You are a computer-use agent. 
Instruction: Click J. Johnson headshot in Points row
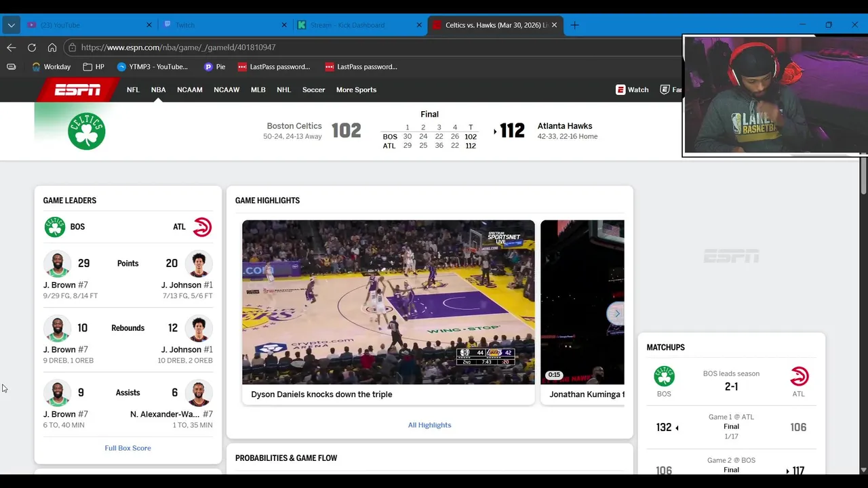point(199,264)
